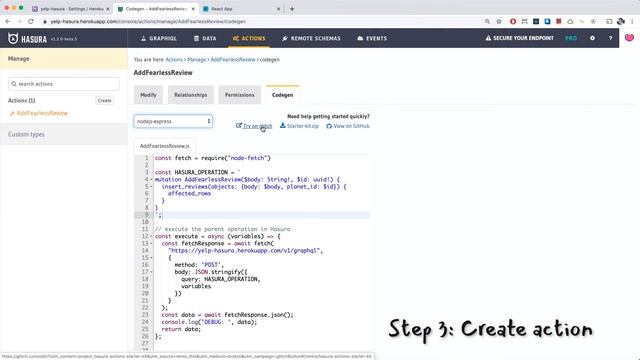Click the red Opera-style extension icon
This screenshot has height=360, width=640.
coord(513,21)
